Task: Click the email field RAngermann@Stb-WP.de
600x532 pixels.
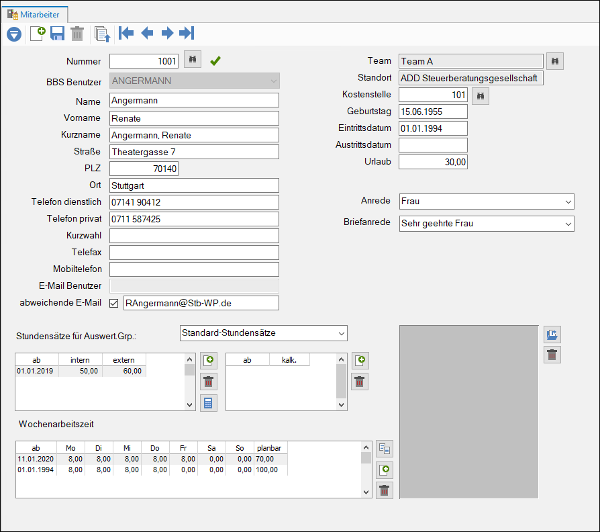Action: tap(201, 303)
